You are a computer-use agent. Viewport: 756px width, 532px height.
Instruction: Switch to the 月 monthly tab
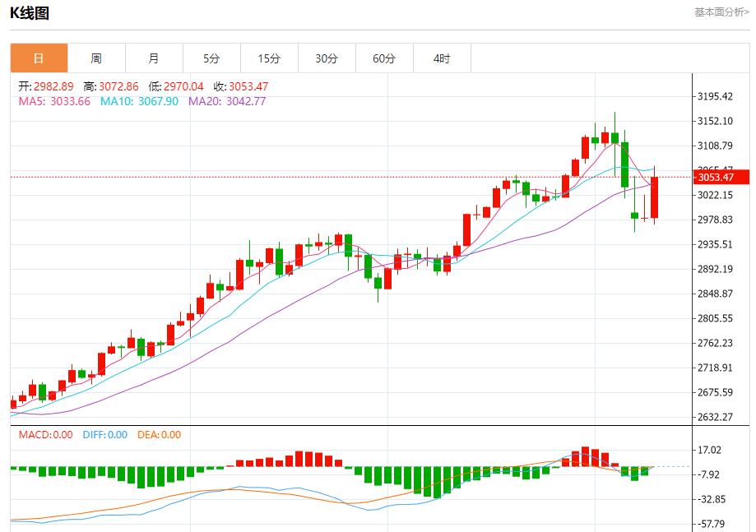pyautogui.click(x=154, y=58)
